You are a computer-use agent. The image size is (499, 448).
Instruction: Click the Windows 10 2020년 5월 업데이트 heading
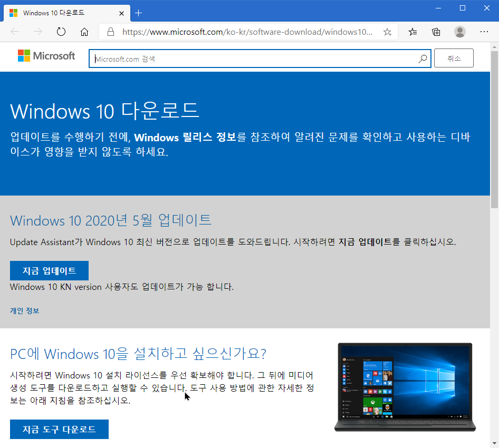click(111, 220)
